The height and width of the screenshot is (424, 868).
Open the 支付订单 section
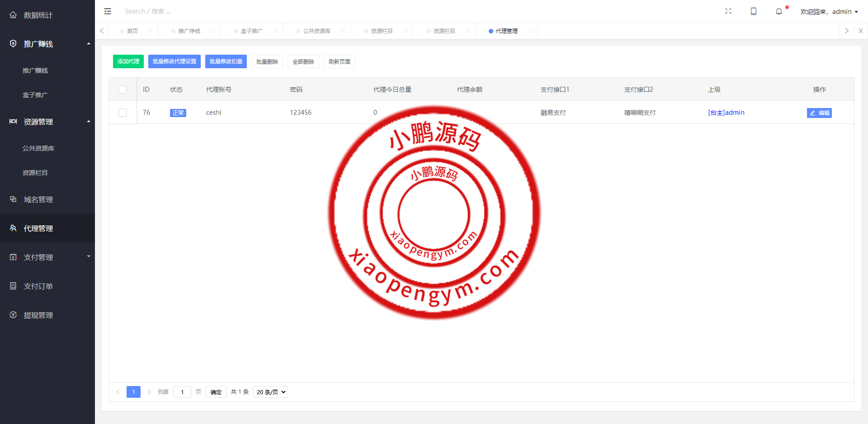click(x=38, y=286)
